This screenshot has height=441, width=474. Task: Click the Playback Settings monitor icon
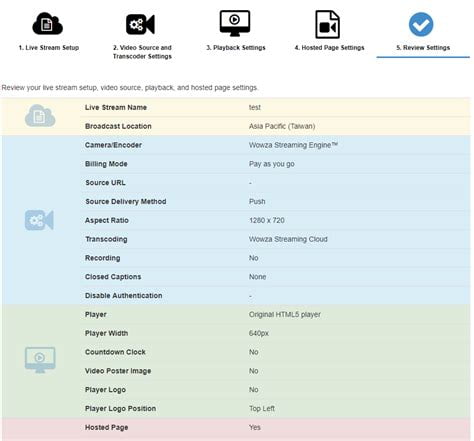point(235,23)
